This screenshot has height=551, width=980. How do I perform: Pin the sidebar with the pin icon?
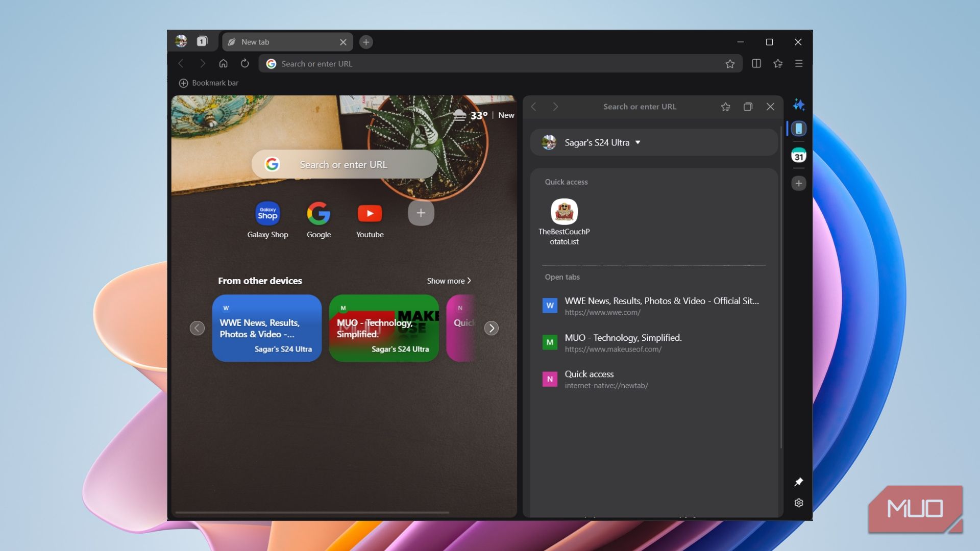[x=799, y=482]
